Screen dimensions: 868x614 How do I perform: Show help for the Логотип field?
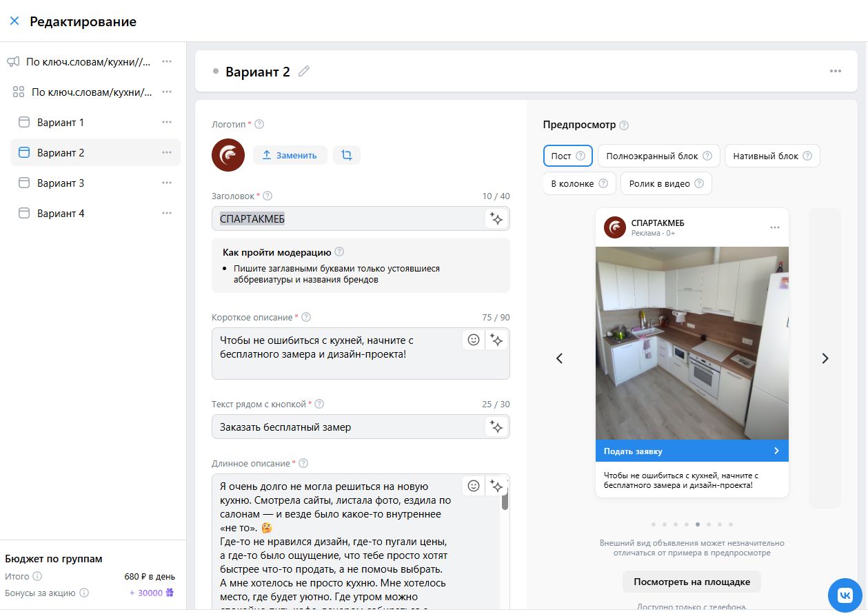pos(259,124)
